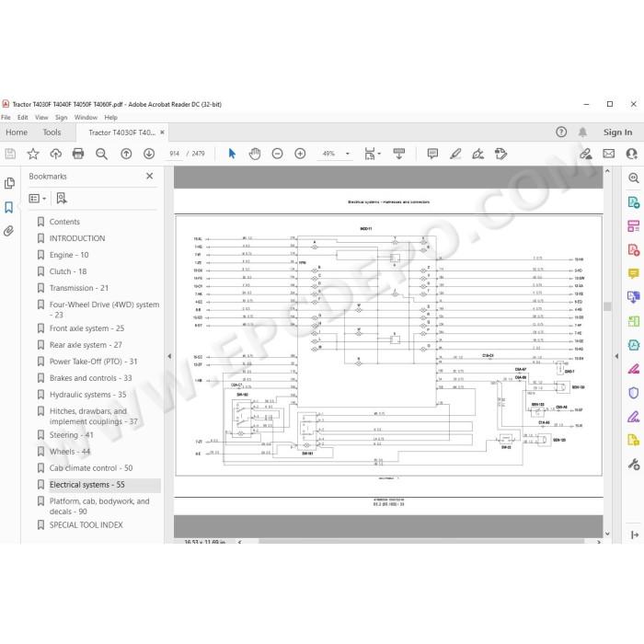Click the page number input field
Viewport: 644px width, 644px height.
pos(174,154)
